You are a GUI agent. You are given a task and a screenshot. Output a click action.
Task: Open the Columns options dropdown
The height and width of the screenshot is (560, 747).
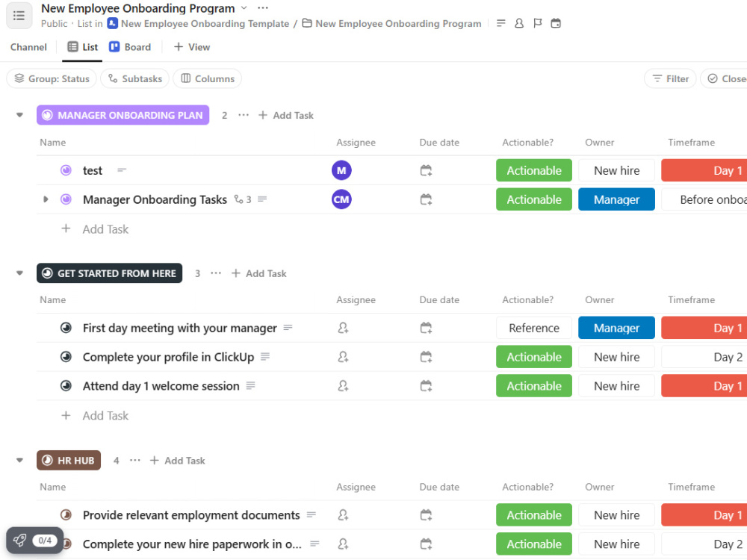[207, 78]
